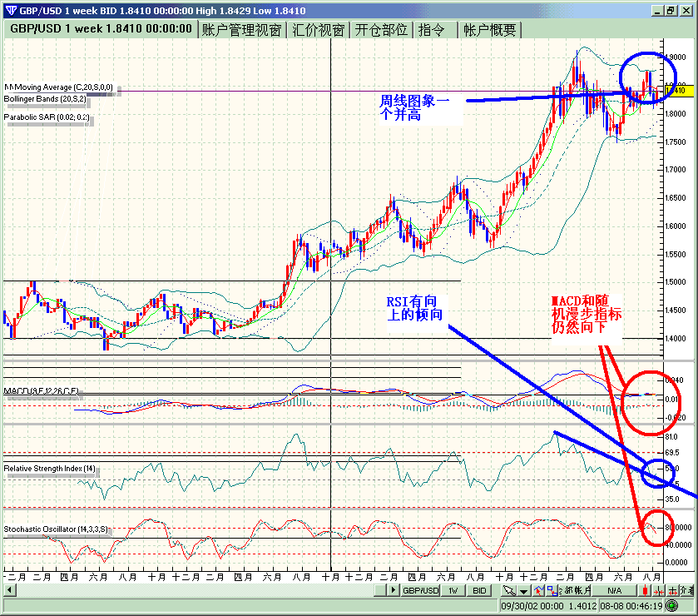Open the pointer tool dropdown arrow

click(524, 591)
